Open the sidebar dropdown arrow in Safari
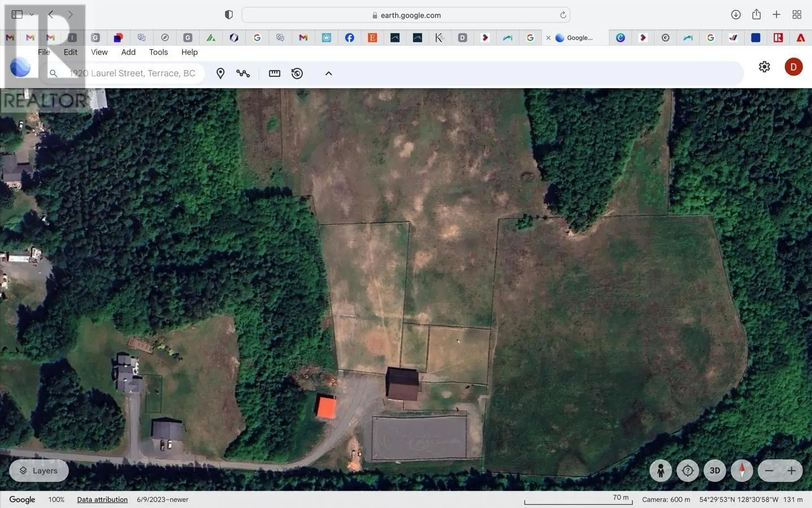The height and width of the screenshot is (508, 812). (x=32, y=15)
